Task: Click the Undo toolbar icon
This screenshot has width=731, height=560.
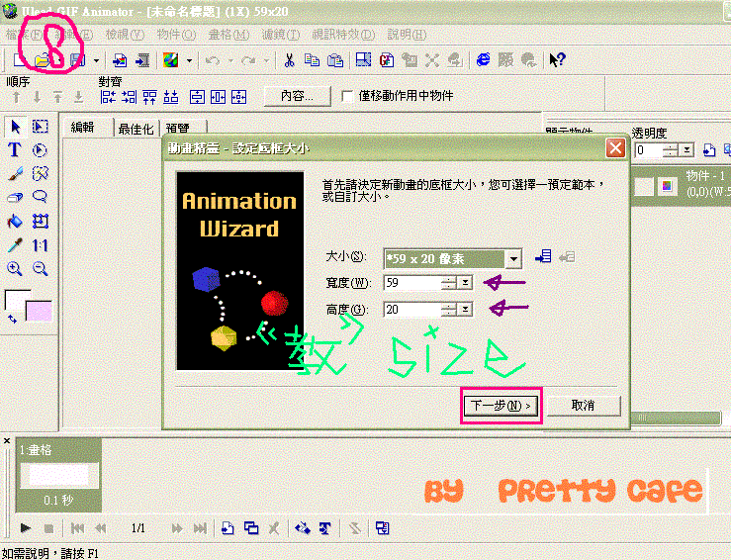Action: (x=213, y=60)
